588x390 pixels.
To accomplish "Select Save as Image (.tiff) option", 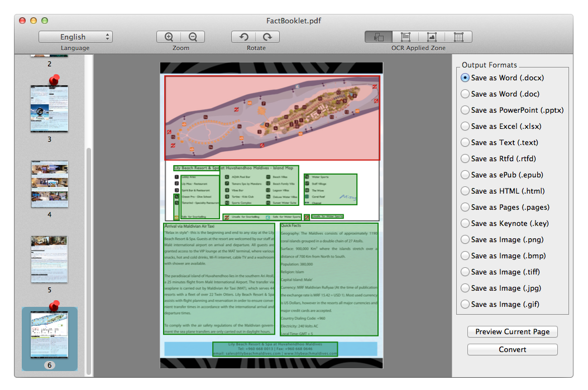I will 500,272.
